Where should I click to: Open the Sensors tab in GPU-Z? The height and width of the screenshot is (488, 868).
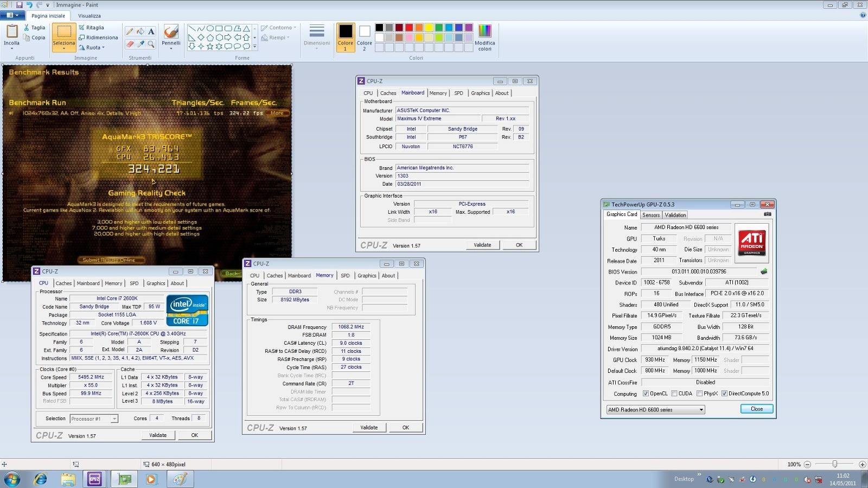click(651, 215)
